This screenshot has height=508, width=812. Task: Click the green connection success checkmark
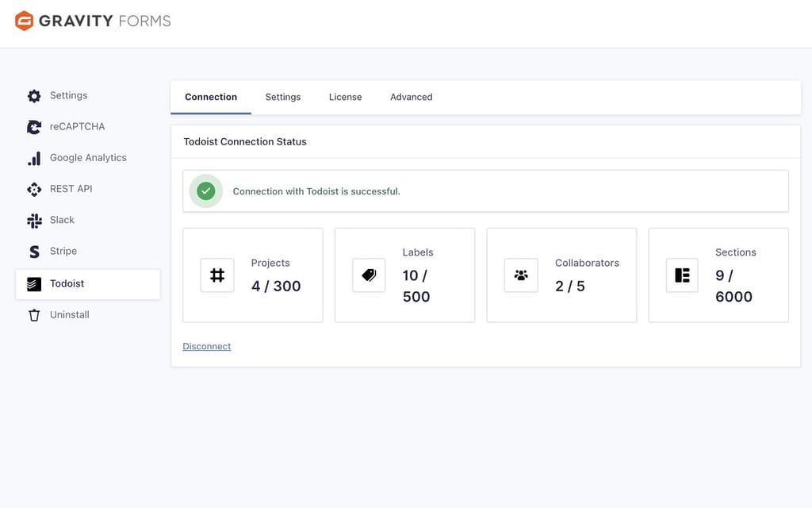(x=205, y=190)
